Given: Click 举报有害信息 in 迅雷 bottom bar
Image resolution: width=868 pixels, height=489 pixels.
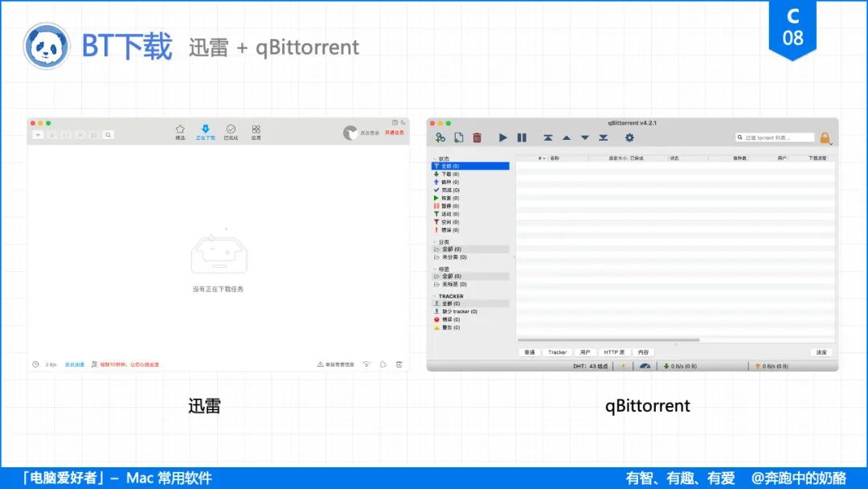Looking at the screenshot, I should coord(336,364).
